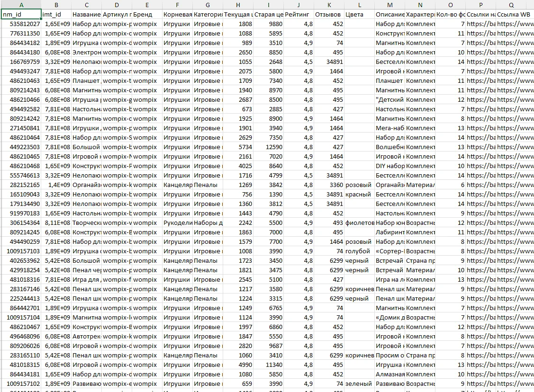Select old price cell 1390
The image size is (534, 392).
[268, 194]
